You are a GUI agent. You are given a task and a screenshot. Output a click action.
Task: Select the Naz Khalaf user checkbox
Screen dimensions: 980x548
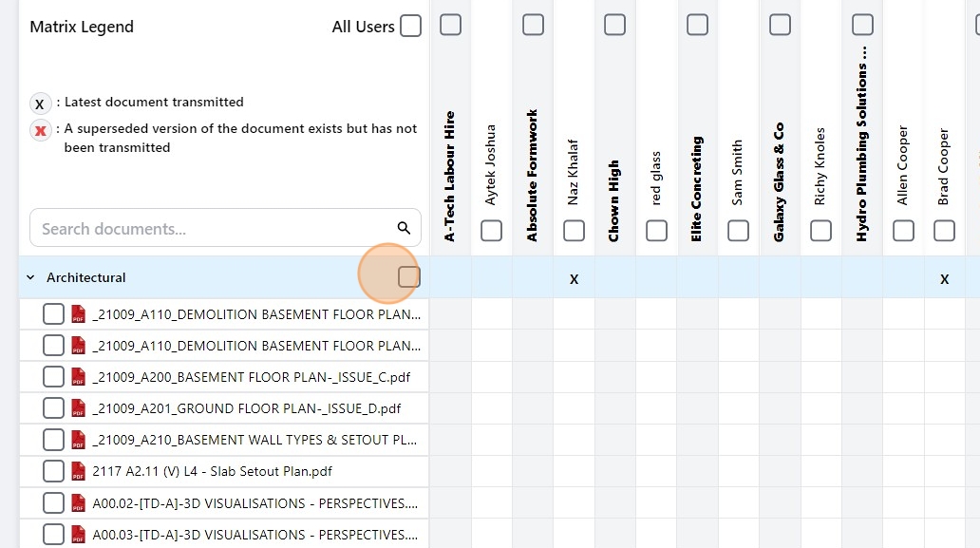(x=574, y=230)
